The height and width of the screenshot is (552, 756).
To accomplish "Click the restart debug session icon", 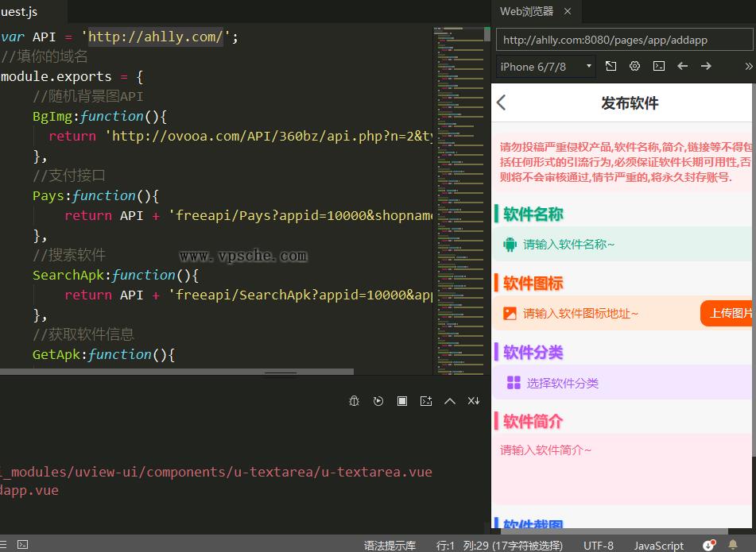I will click(378, 401).
